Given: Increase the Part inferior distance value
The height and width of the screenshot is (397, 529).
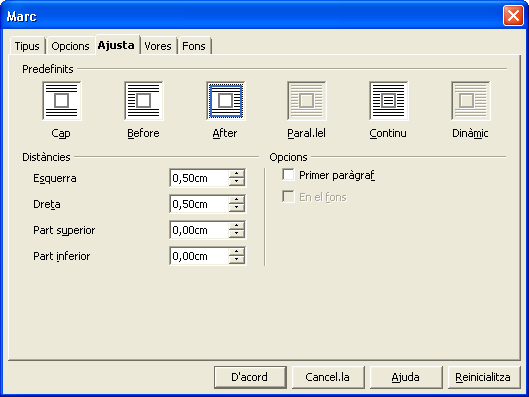Looking at the screenshot, I should click(x=236, y=252).
